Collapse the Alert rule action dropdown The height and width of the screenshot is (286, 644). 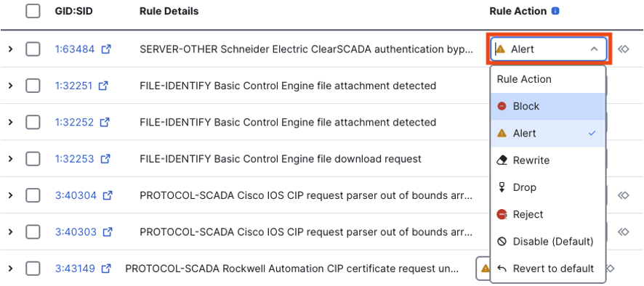[549, 49]
